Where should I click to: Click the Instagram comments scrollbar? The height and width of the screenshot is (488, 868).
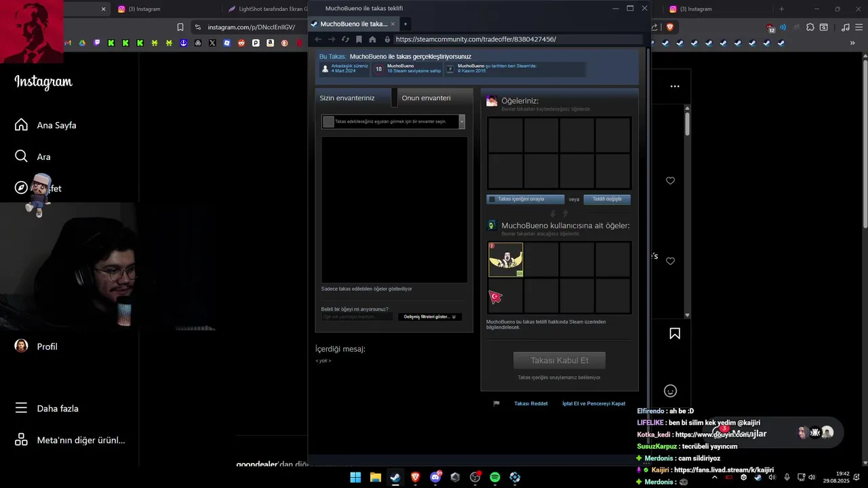tap(687, 123)
